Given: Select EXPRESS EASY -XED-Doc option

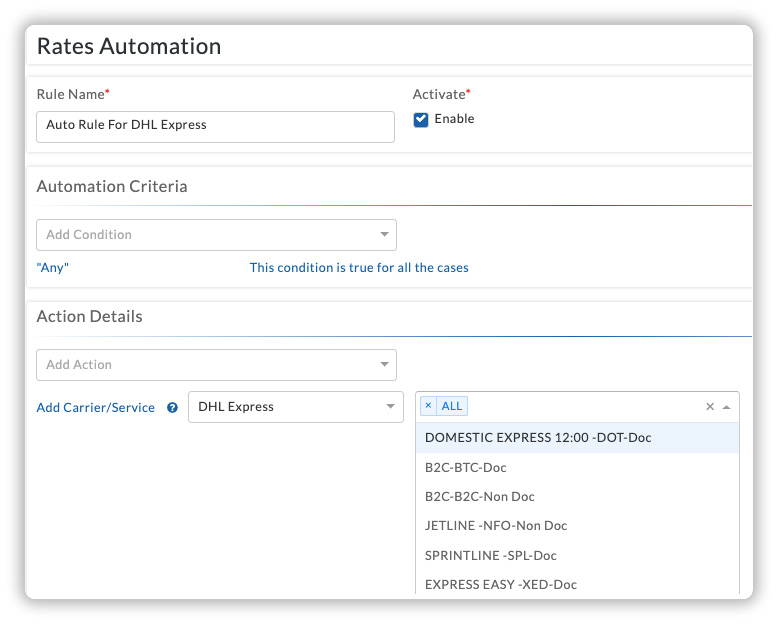Looking at the screenshot, I should [577, 584].
